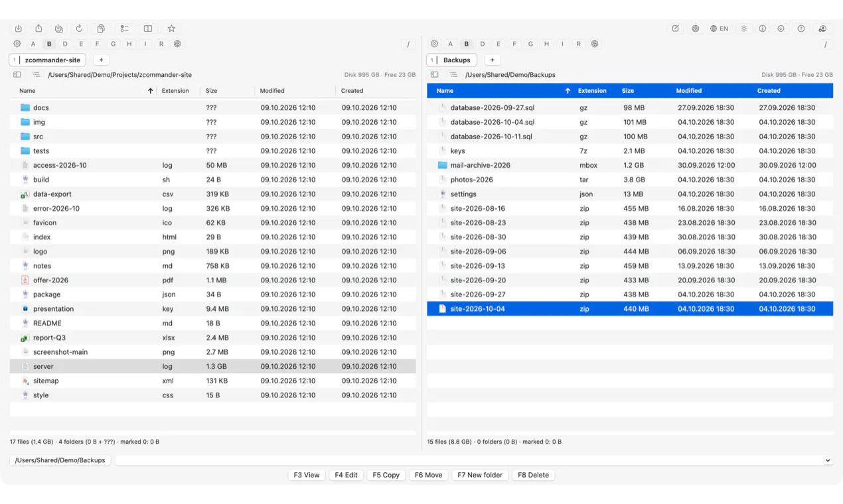This screenshot has height=504, width=843.
Task: Open the user account icon at top right
Action: click(822, 29)
